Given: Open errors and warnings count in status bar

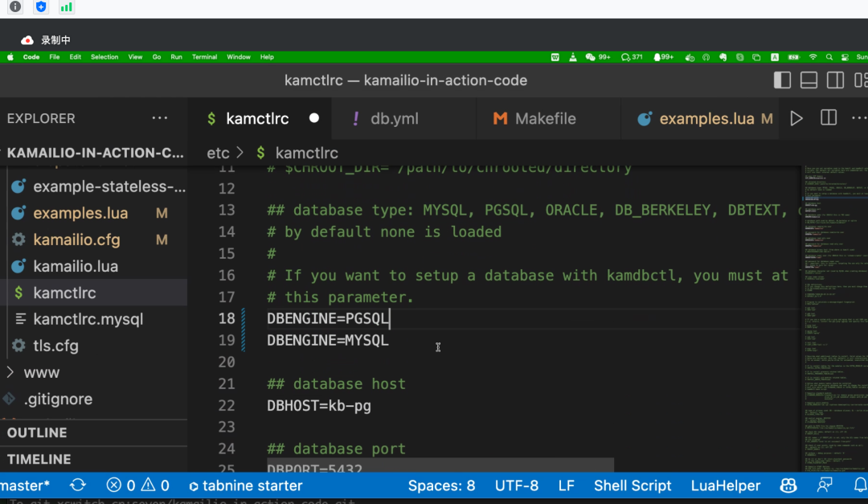Looking at the screenshot, I should pos(137,486).
